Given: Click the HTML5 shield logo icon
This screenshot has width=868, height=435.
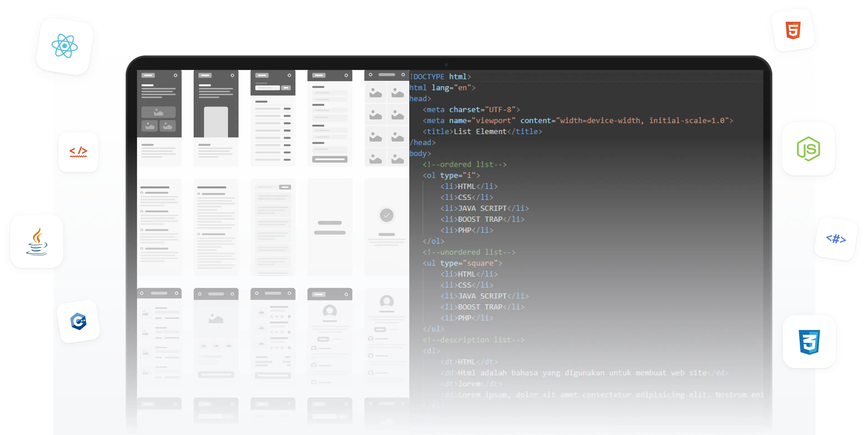Looking at the screenshot, I should (x=793, y=30).
